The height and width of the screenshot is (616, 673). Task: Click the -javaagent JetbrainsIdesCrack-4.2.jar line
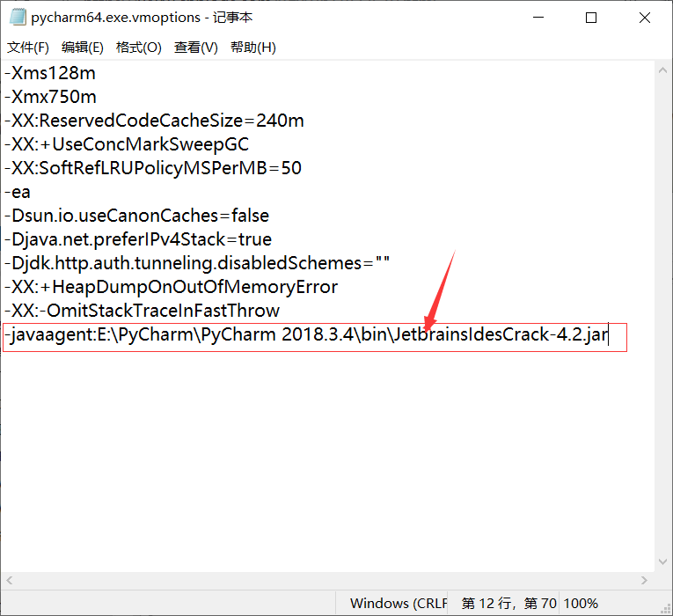[x=306, y=334]
